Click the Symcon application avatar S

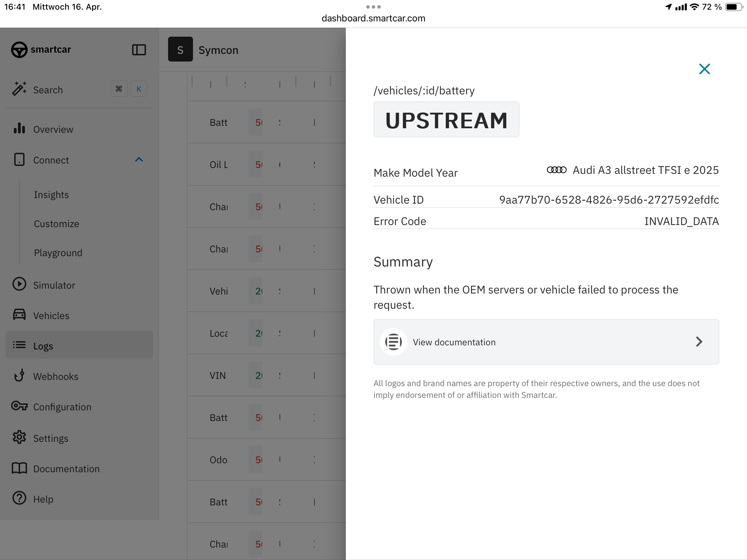[x=181, y=49]
